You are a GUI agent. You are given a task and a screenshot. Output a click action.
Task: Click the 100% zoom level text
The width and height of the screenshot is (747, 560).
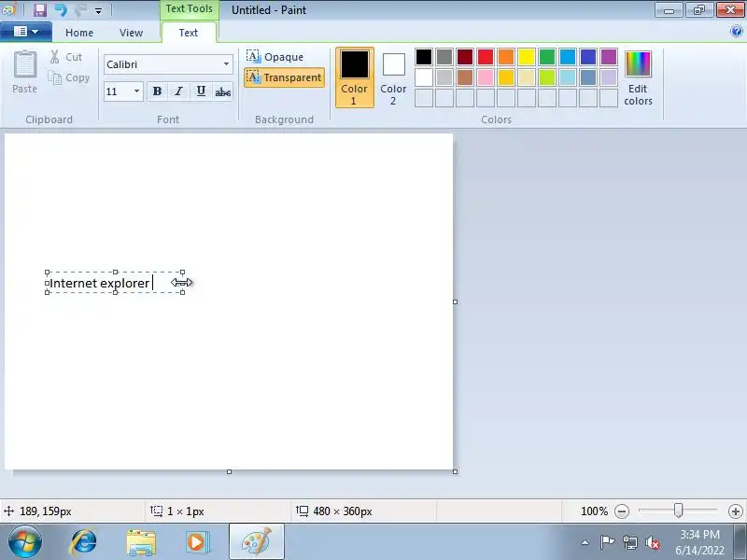(594, 511)
